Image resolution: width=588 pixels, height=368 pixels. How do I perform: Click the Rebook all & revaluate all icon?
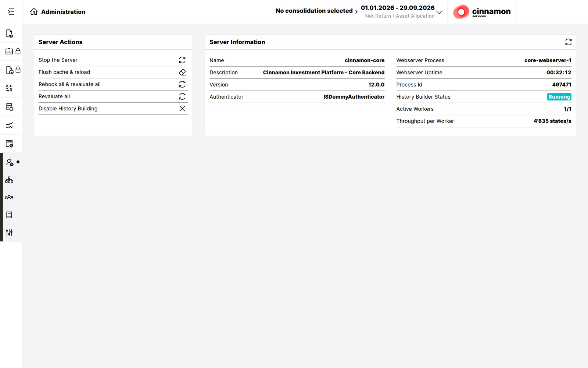[x=182, y=84]
